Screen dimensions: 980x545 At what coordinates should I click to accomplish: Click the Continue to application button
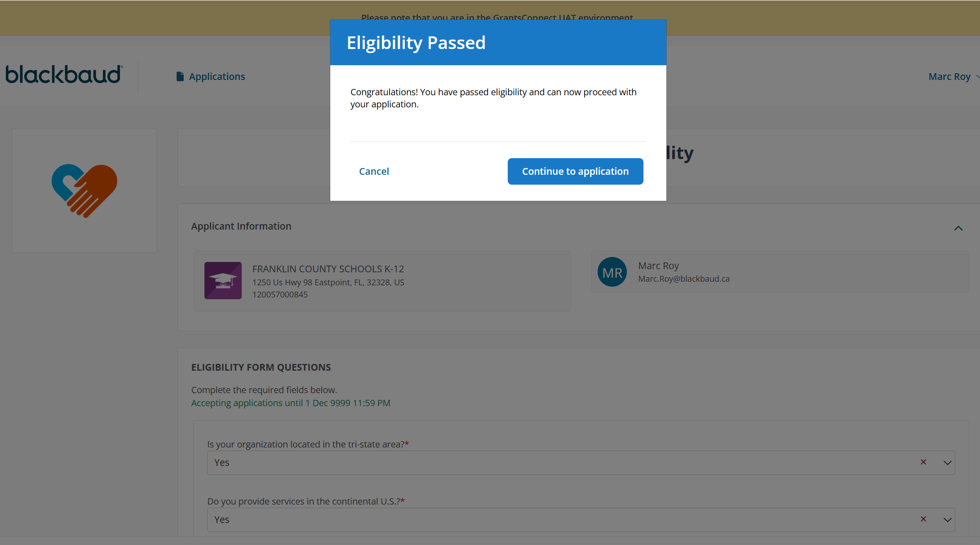575,171
